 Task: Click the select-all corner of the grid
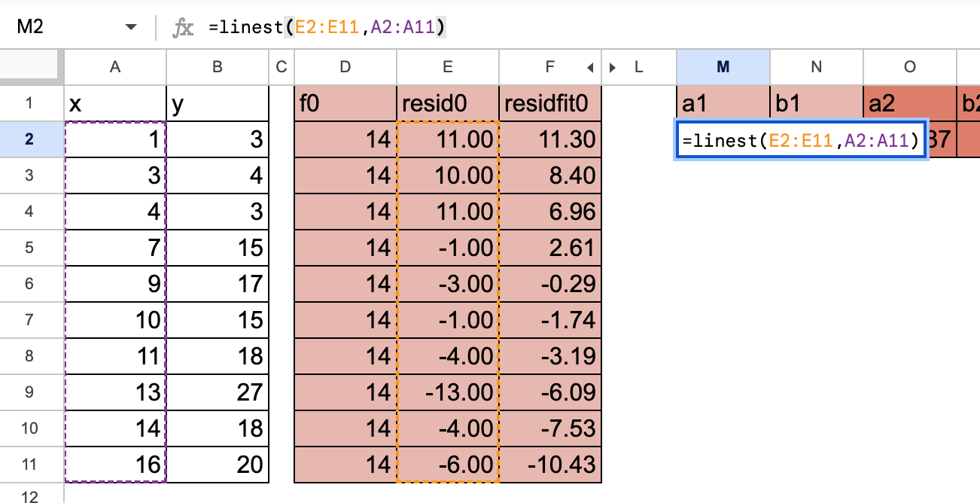(x=32, y=67)
